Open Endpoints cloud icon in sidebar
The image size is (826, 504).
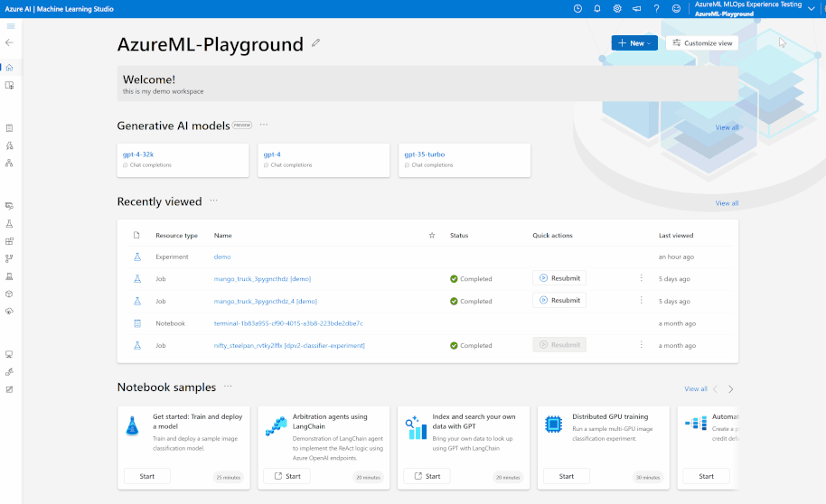[9, 312]
